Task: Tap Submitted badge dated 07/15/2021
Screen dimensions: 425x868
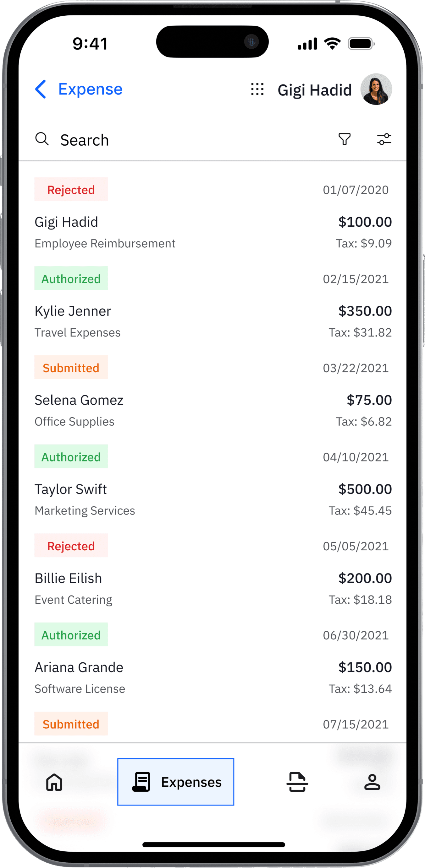Action: (71, 724)
